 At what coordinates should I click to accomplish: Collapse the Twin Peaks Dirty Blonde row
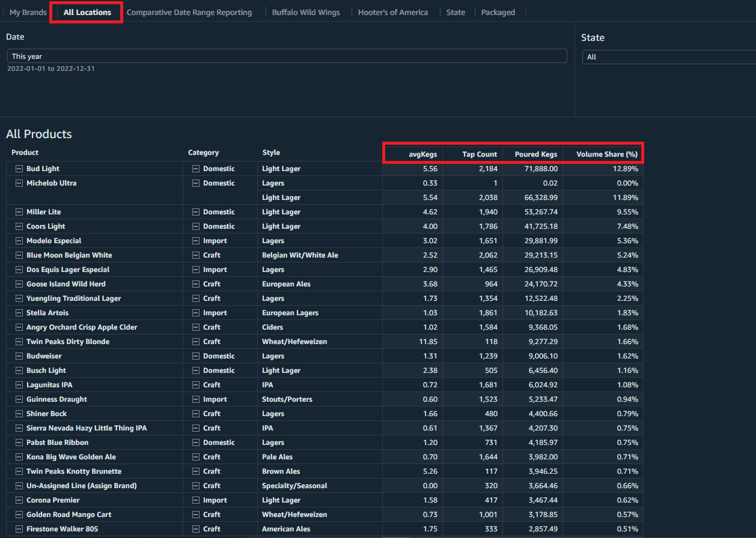click(x=19, y=342)
